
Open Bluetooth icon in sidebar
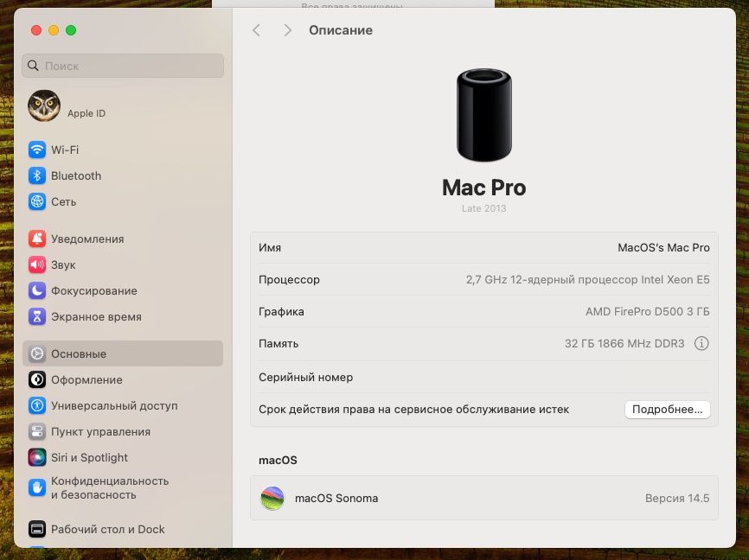[x=37, y=175]
